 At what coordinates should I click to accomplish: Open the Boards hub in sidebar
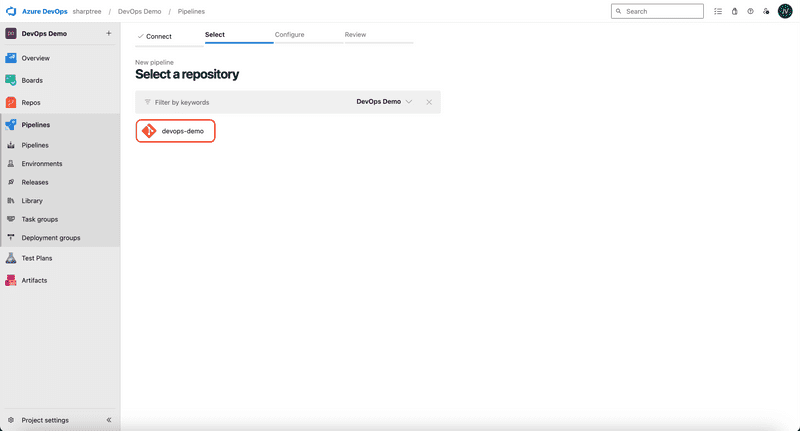(32, 80)
